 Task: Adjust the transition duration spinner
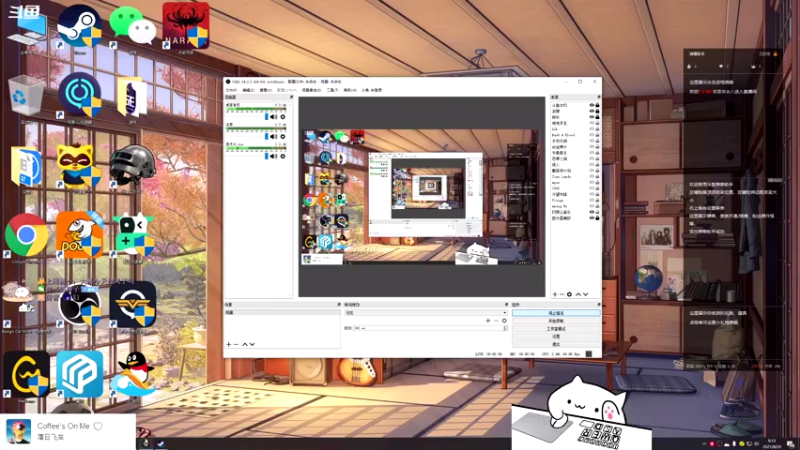click(505, 328)
